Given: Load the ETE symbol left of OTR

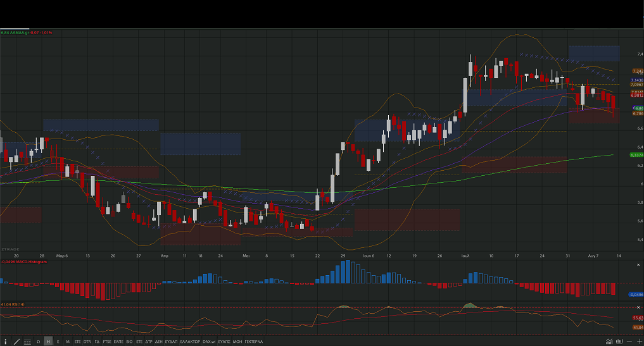Looking at the screenshot, I should (77, 342).
